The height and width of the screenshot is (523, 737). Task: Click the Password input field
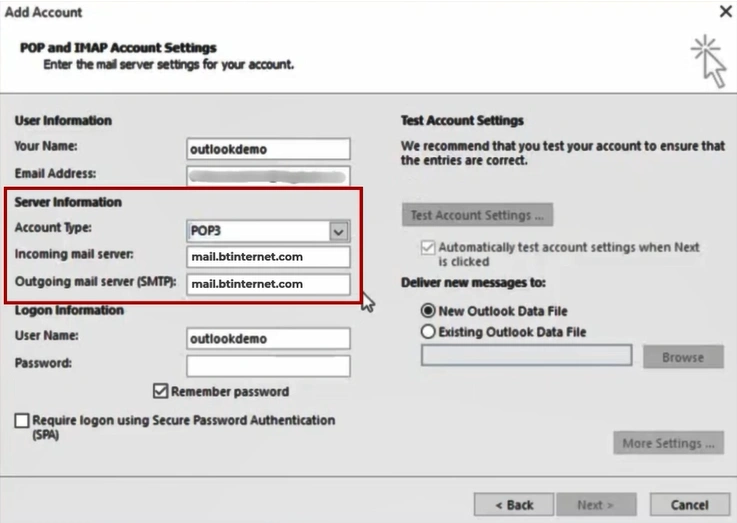click(268, 366)
